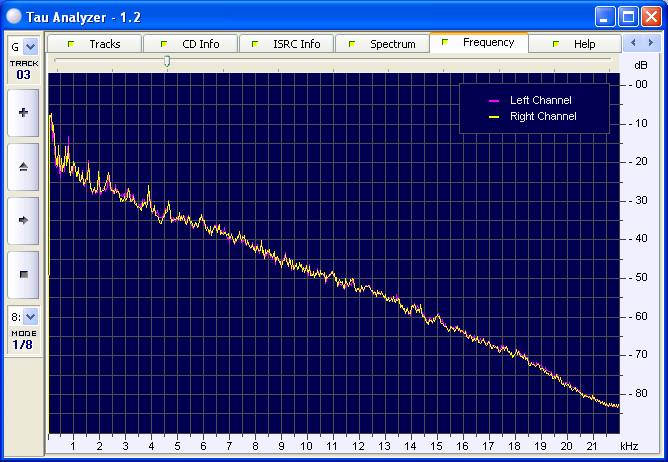Click the Left Channel magenta legend marker

[x=493, y=101]
